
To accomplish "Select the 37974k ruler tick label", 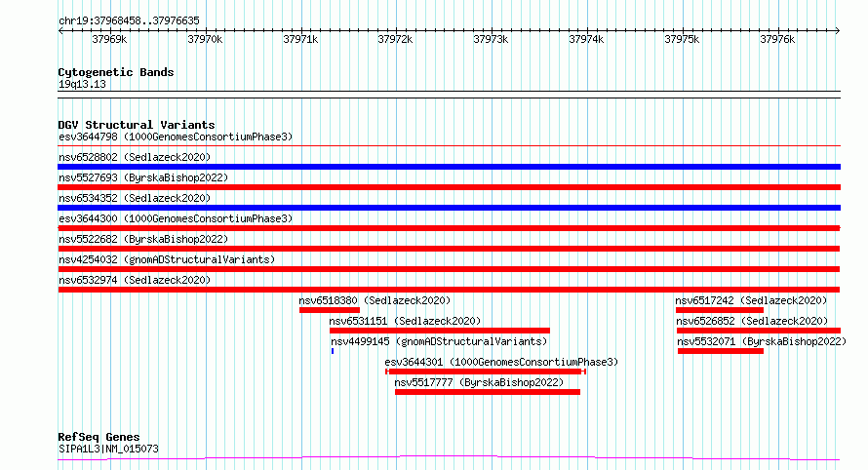I will (586, 39).
